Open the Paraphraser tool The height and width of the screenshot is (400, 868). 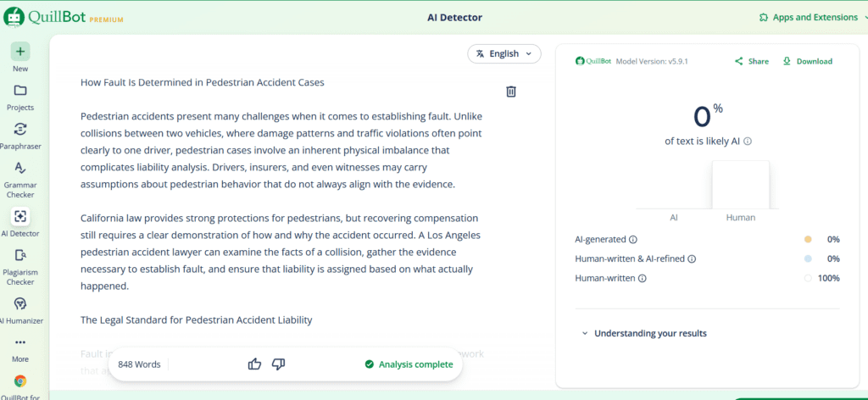click(20, 130)
